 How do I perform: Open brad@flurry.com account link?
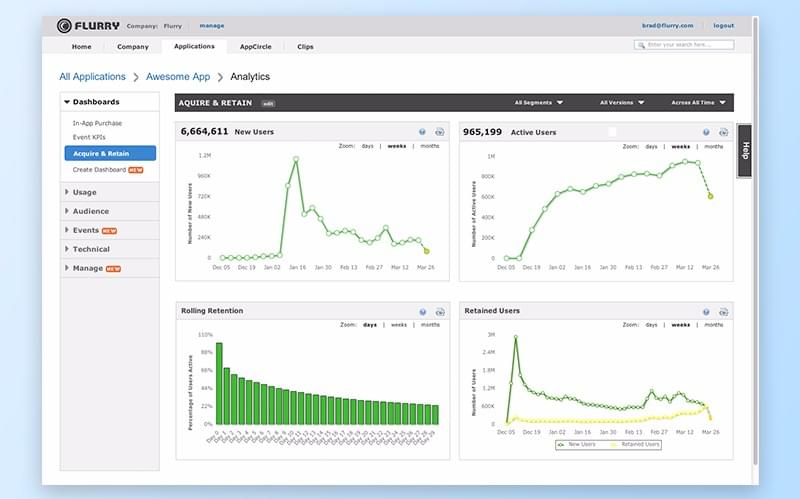coord(667,26)
